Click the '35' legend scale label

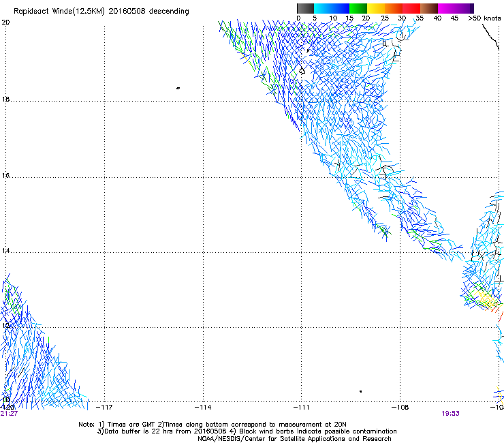(420, 18)
